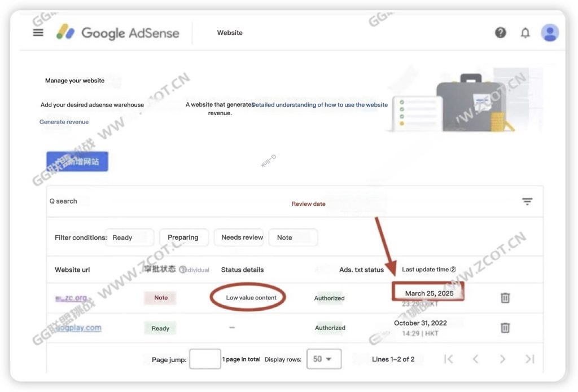Delete the zc.org site row

505,298
